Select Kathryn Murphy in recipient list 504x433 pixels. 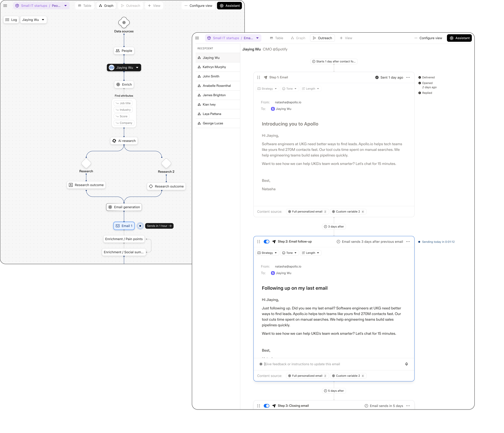(x=214, y=67)
